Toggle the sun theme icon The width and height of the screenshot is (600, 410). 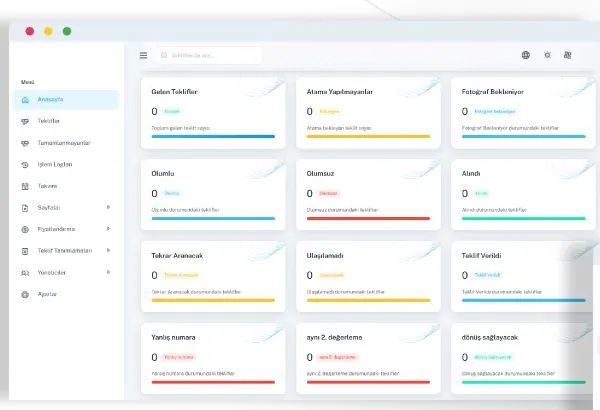click(x=548, y=55)
